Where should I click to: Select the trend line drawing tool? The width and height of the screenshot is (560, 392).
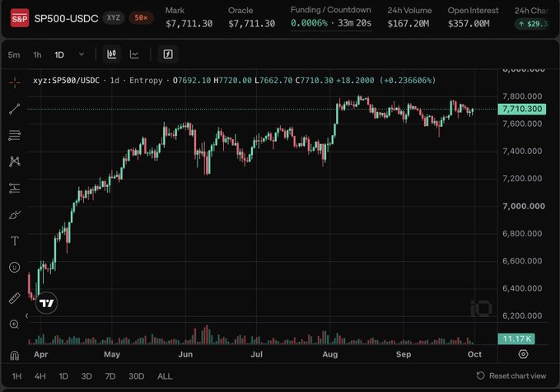coord(15,109)
